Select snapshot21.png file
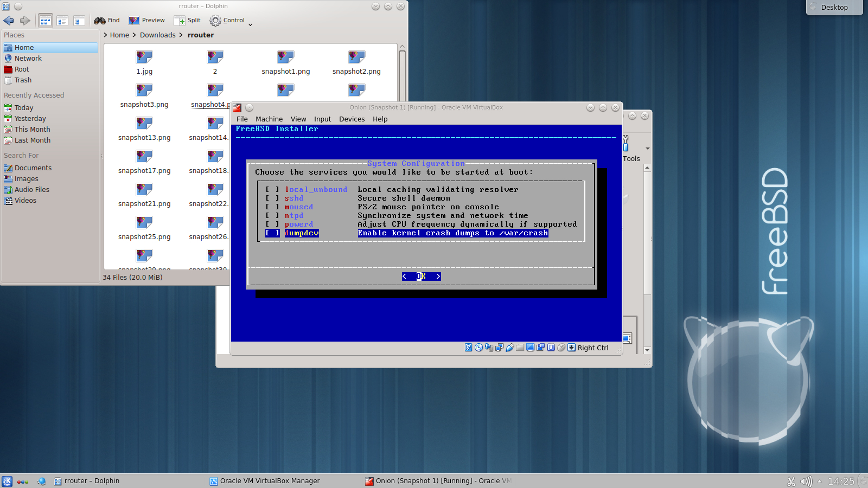Screen dimensions: 868x488 [x=144, y=196]
